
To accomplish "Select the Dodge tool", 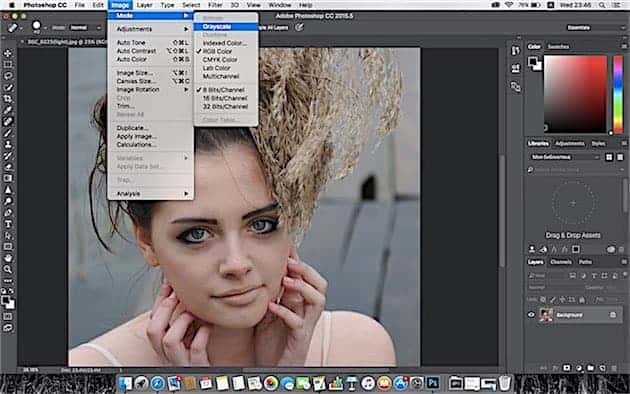I will (8, 201).
